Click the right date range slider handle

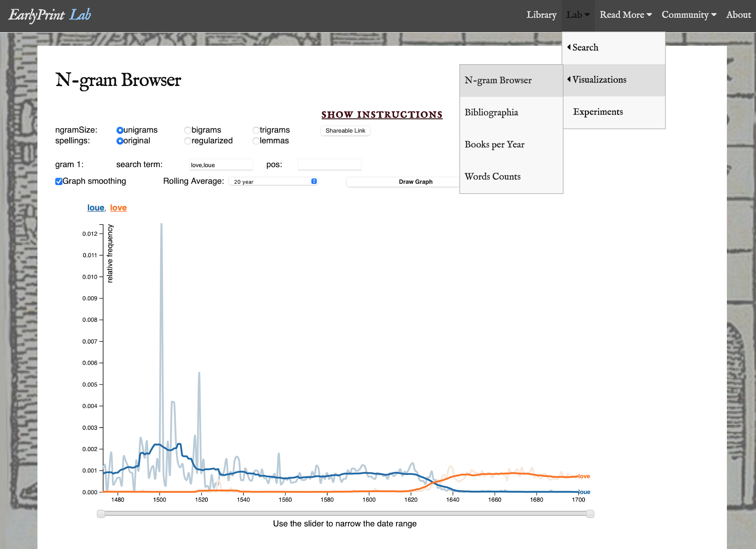click(x=590, y=514)
